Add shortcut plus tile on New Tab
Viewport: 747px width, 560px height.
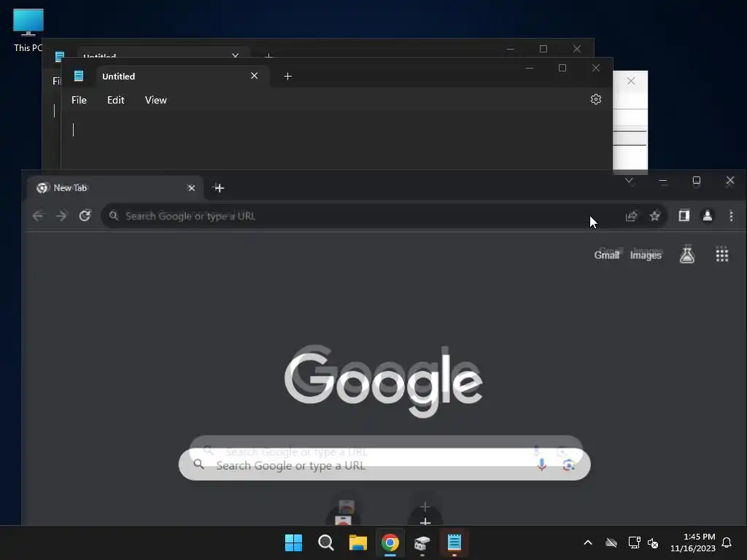coord(425,517)
